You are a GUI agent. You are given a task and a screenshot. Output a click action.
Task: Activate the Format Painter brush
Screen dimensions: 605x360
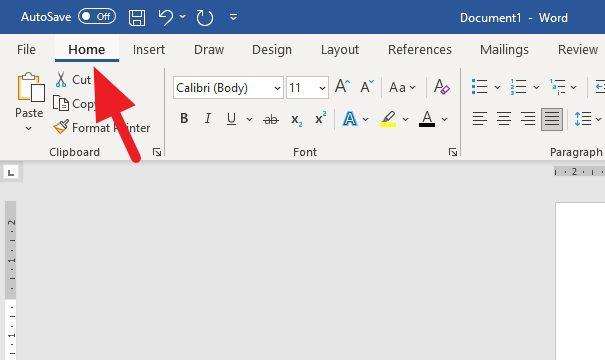(61, 127)
